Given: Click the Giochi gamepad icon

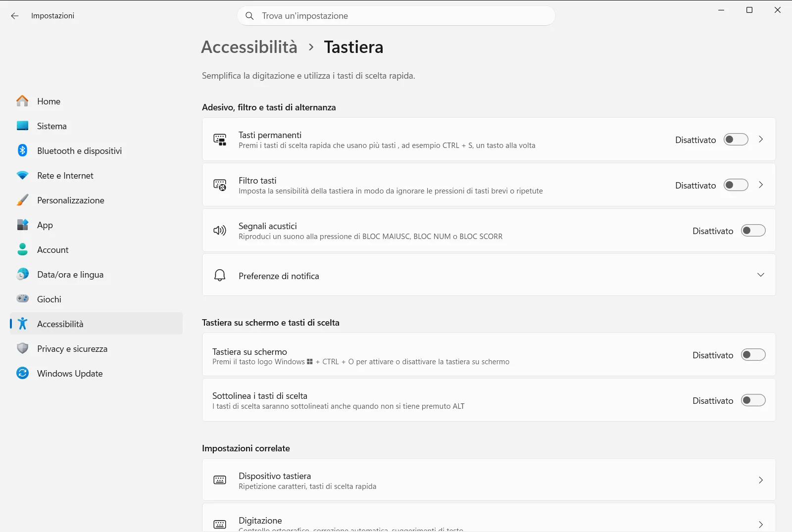Looking at the screenshot, I should (x=22, y=298).
